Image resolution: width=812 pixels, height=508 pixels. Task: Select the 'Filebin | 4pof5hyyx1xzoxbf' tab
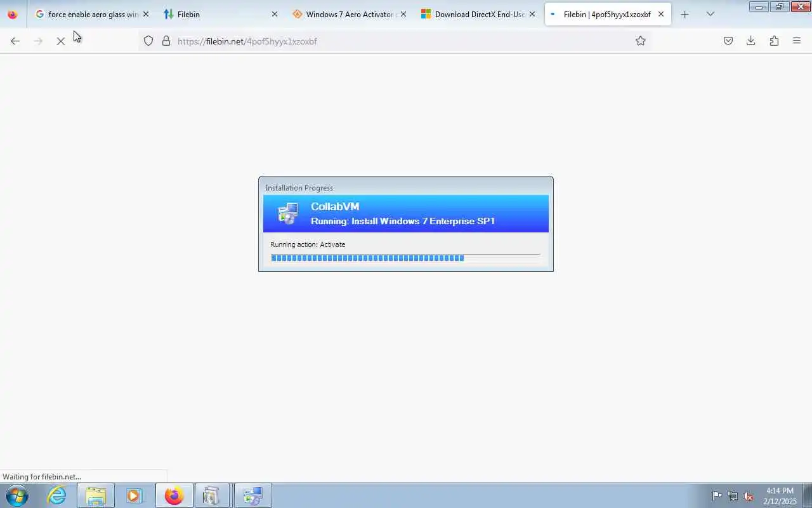click(x=607, y=14)
